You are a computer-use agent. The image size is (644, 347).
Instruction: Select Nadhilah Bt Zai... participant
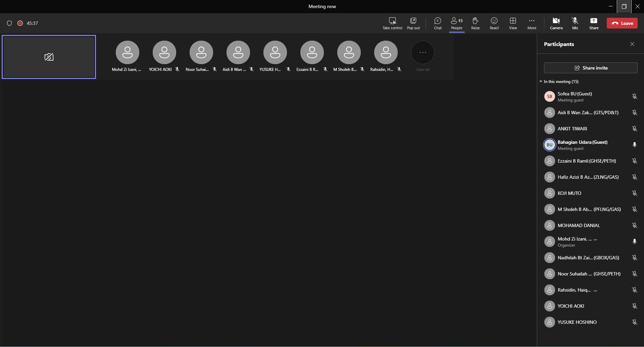click(x=590, y=258)
